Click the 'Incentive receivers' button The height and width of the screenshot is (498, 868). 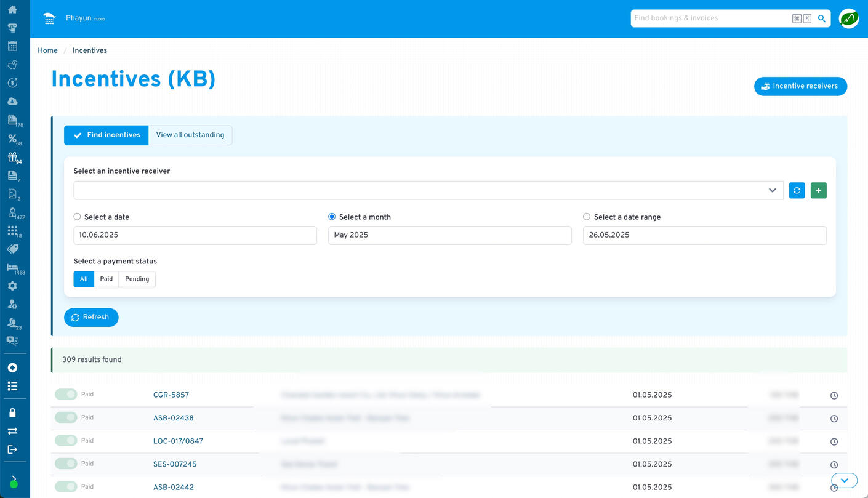(x=800, y=86)
